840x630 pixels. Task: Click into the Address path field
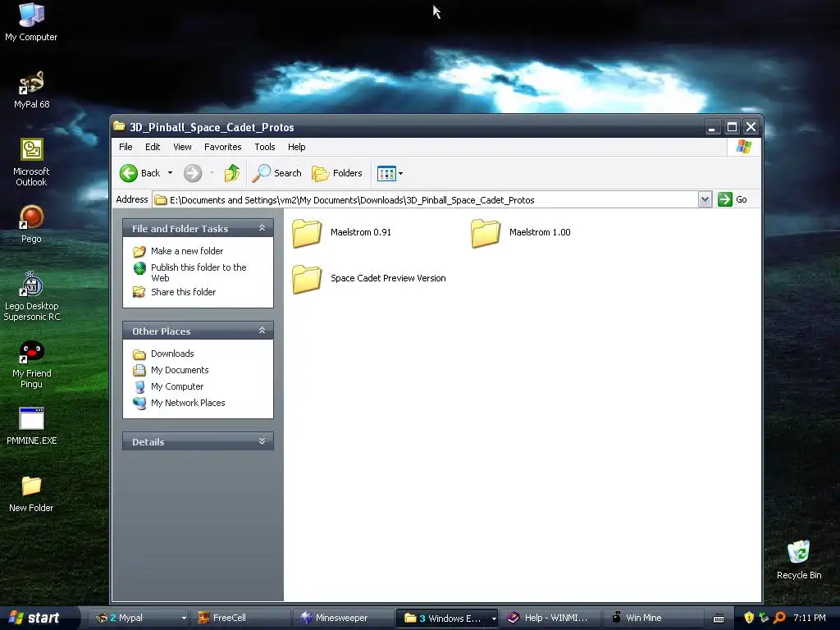[x=426, y=200]
